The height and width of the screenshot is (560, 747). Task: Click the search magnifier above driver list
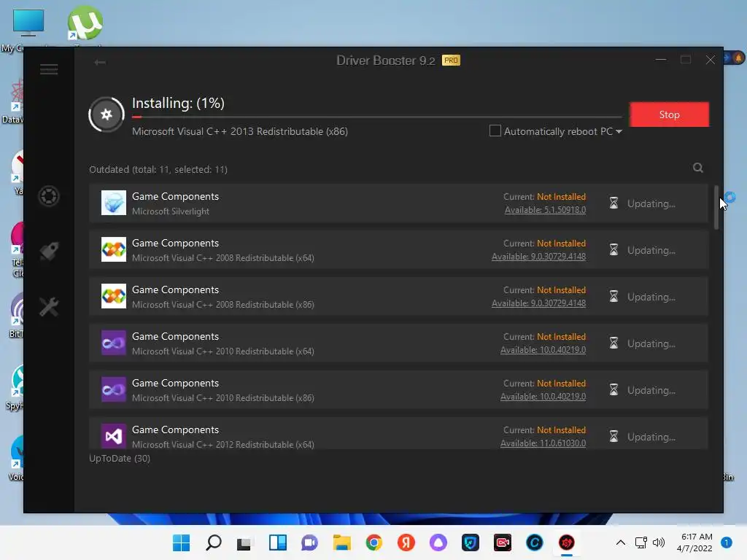click(698, 168)
